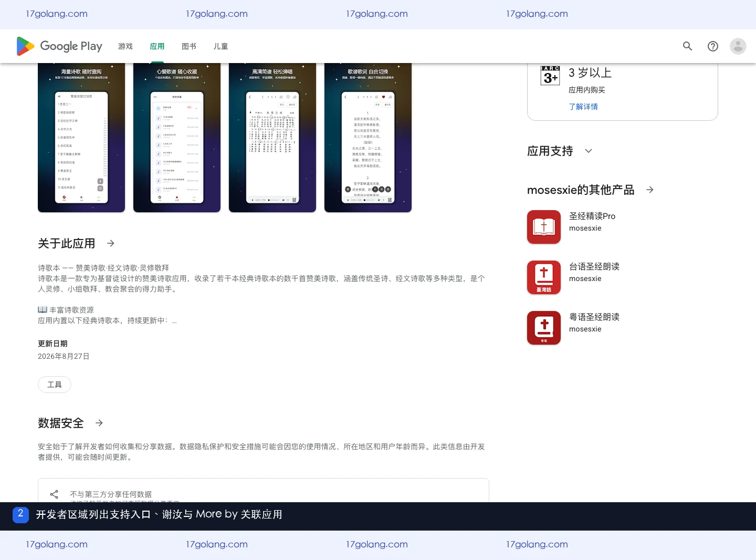Click the arrow next to mosesxie的其他产品

[x=650, y=190]
